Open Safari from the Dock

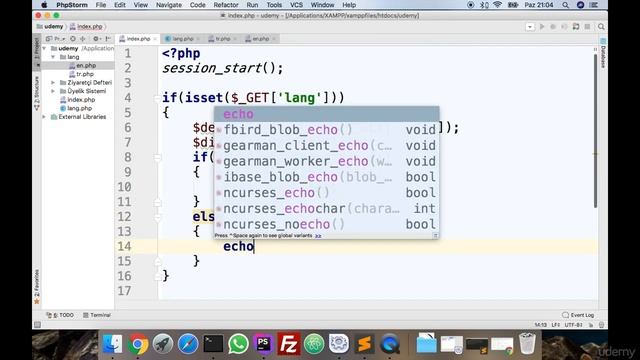(x=188, y=344)
